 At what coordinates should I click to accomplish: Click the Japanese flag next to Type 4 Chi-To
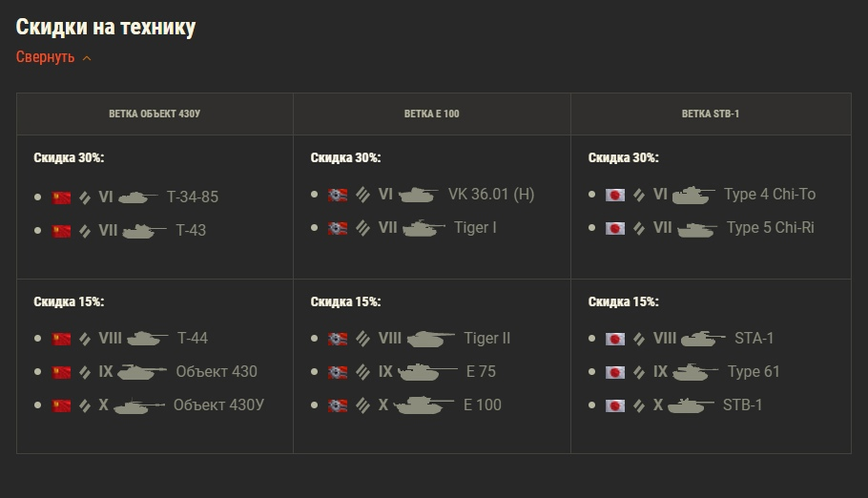pos(615,195)
